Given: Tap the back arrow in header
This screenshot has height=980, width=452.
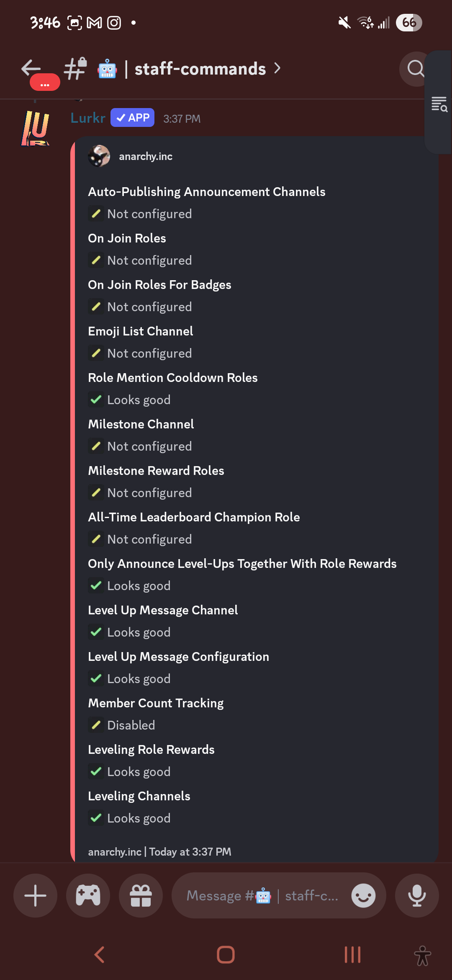Looking at the screenshot, I should (x=31, y=68).
